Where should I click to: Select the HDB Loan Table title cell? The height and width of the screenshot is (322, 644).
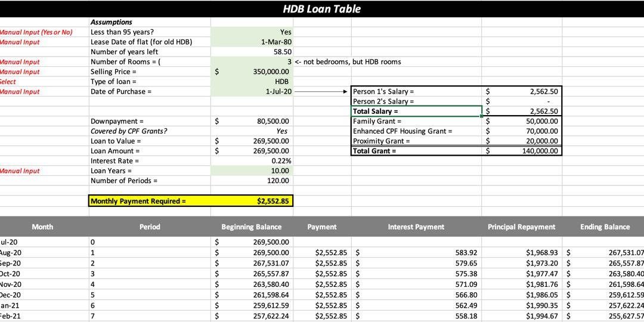point(321,8)
